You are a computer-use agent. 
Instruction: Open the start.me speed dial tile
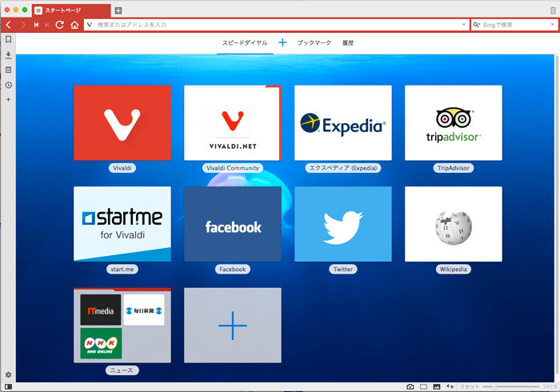pyautogui.click(x=122, y=224)
